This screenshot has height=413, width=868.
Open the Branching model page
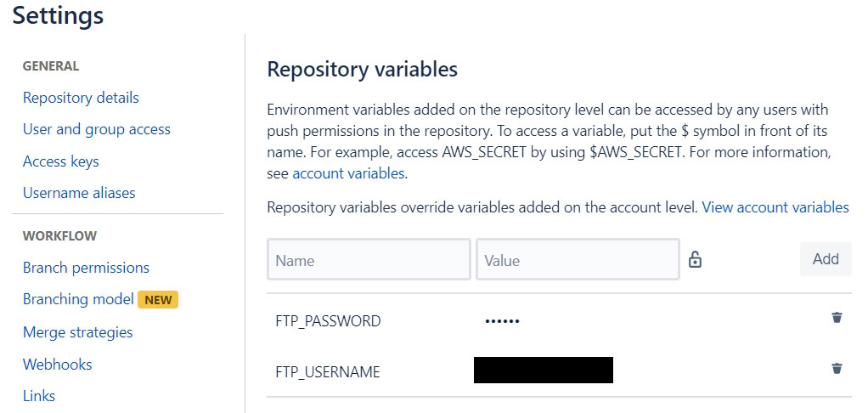78,299
